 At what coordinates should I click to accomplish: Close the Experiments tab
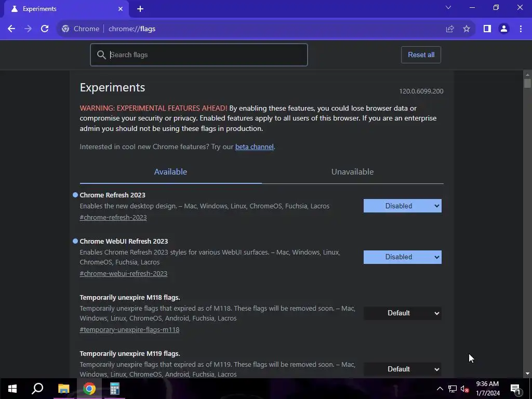[121, 9]
